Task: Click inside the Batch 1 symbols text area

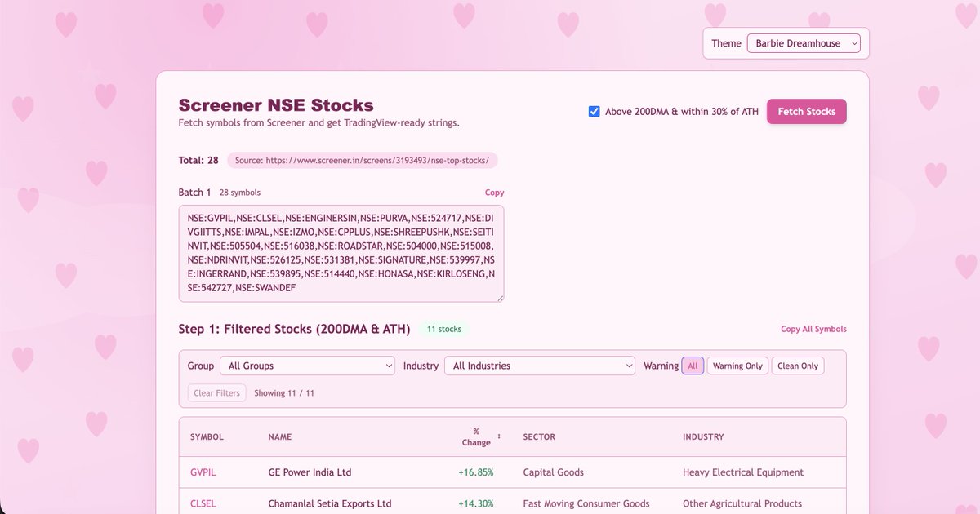Action: pos(341,254)
